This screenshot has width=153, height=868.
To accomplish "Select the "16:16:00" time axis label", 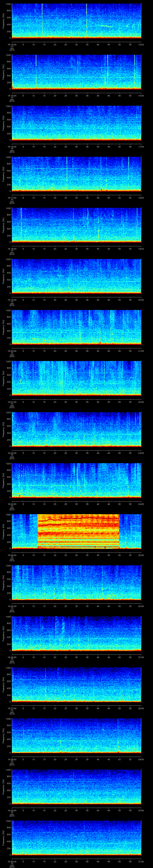I will 12,147.
